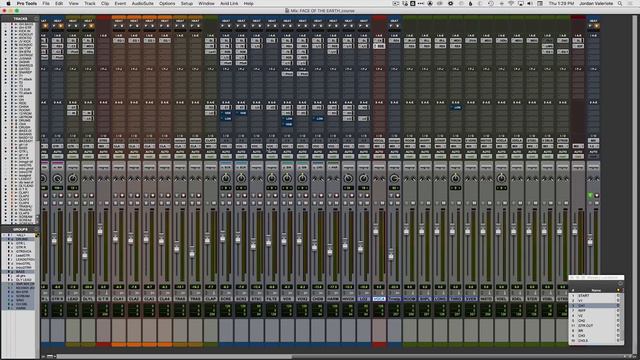Click the CHOR track fader
The height and width of the screenshot is (360, 640).
[315, 247]
